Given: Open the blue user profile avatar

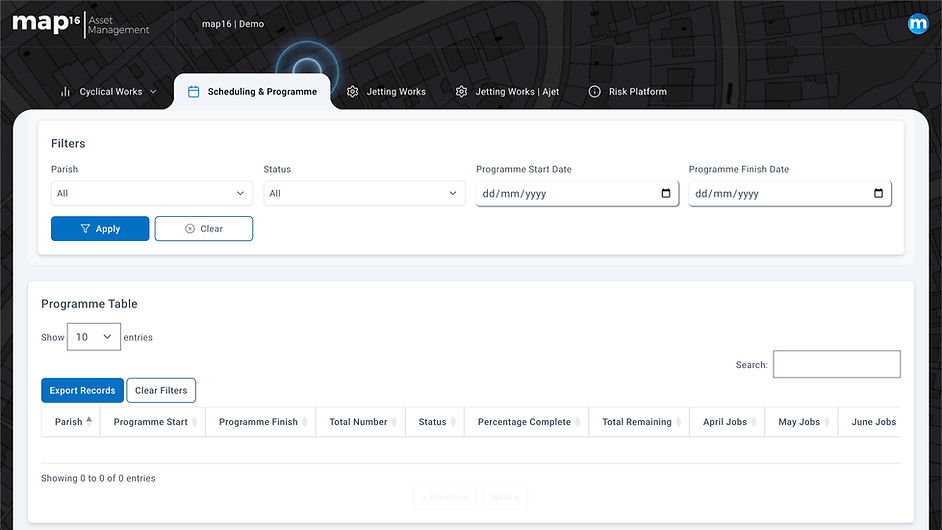Looking at the screenshot, I should click(917, 24).
